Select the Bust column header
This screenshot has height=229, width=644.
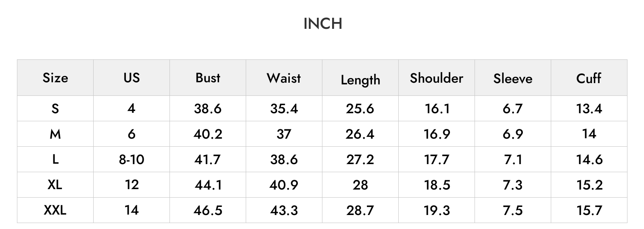tap(208, 78)
